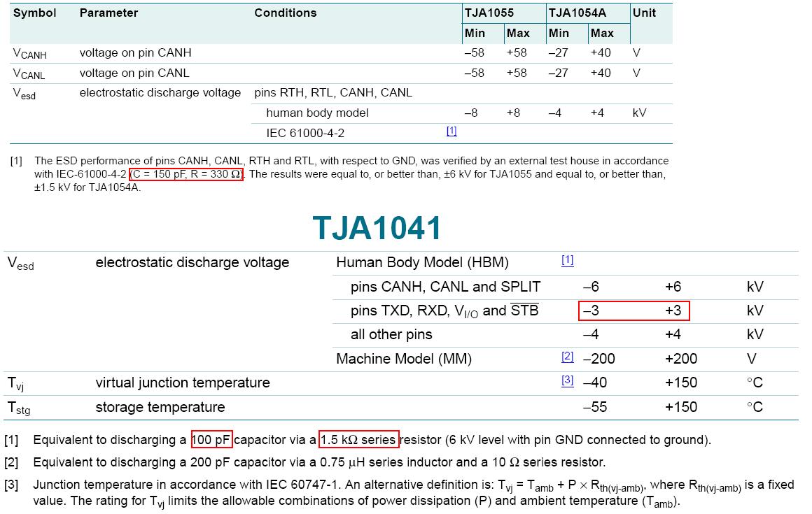Select '1.5 kΩ series' in TJA1041 footnote 1
812x514 pixels.
[358, 440]
